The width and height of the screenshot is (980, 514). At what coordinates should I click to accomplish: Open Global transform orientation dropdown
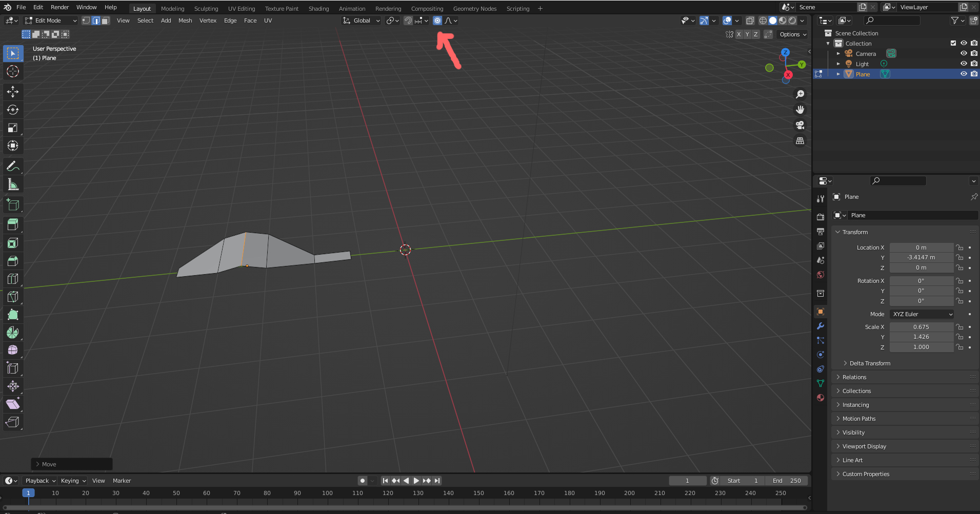tap(362, 20)
